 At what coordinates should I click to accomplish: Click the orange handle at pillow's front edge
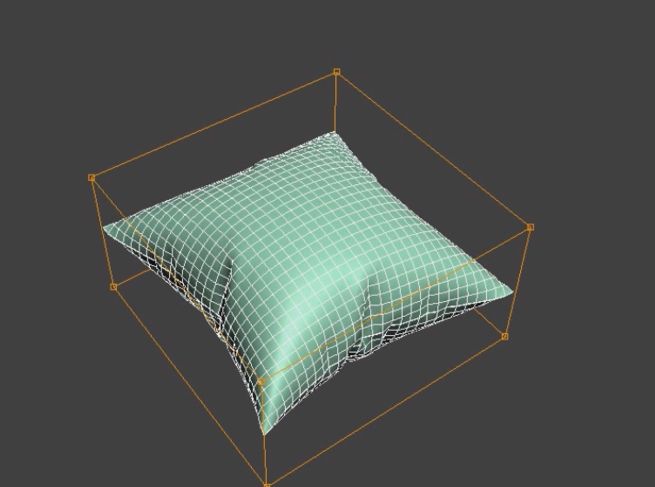(262, 381)
